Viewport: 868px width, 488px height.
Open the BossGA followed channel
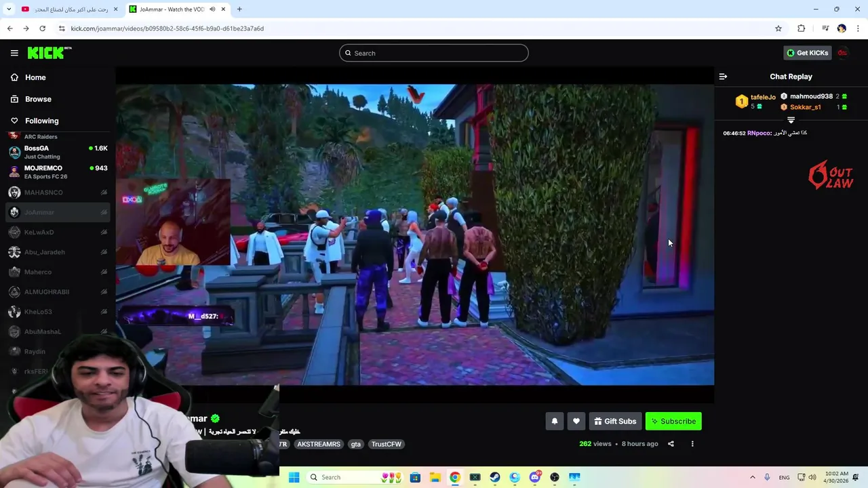(58, 152)
